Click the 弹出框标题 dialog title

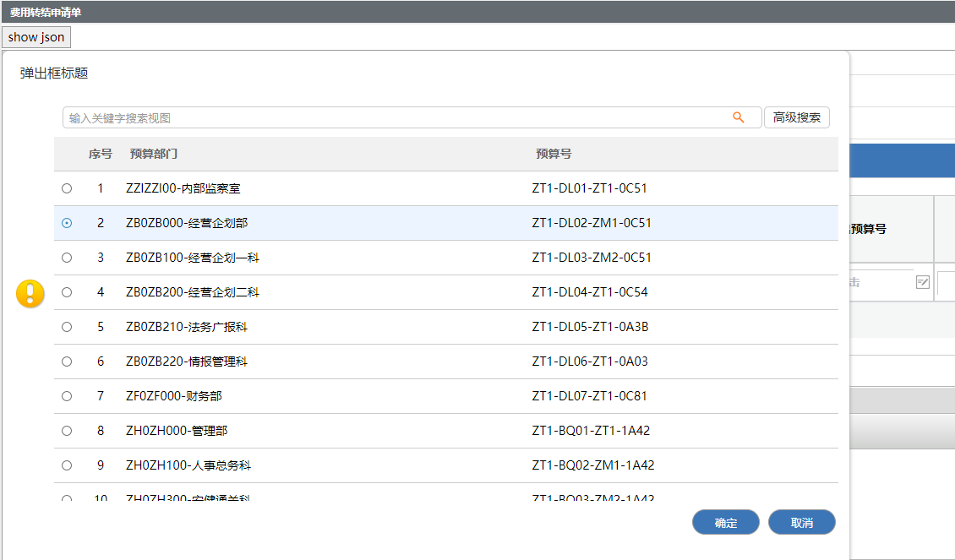pyautogui.click(x=54, y=73)
